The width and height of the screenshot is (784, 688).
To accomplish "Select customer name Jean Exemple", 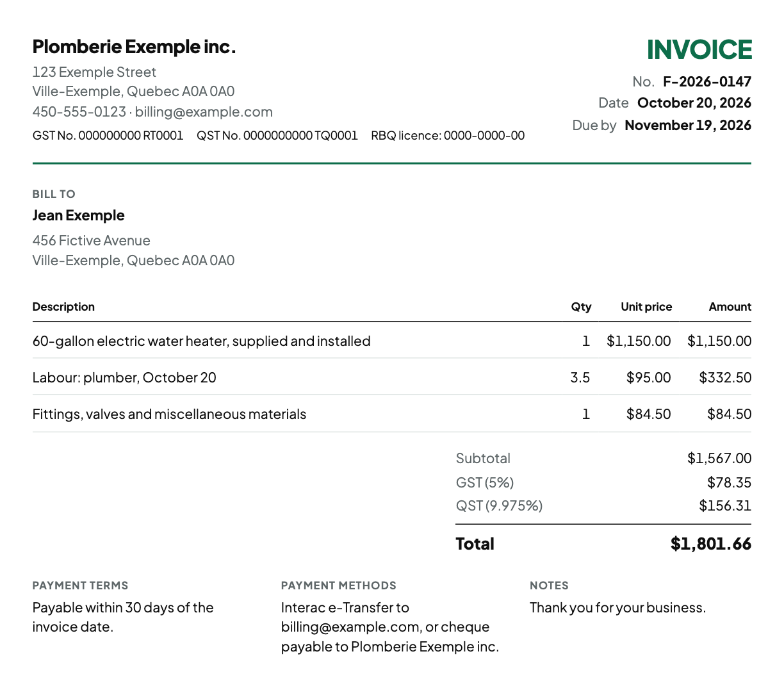I will [79, 215].
